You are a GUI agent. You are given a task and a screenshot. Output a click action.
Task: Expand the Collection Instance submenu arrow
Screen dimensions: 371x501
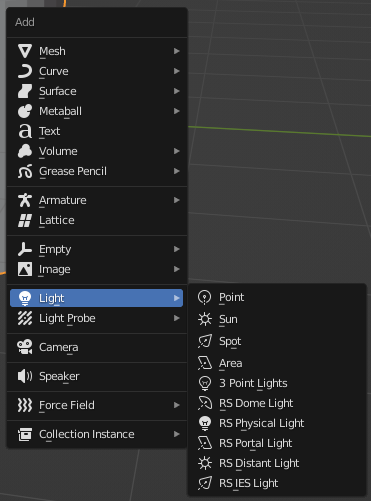(177, 434)
